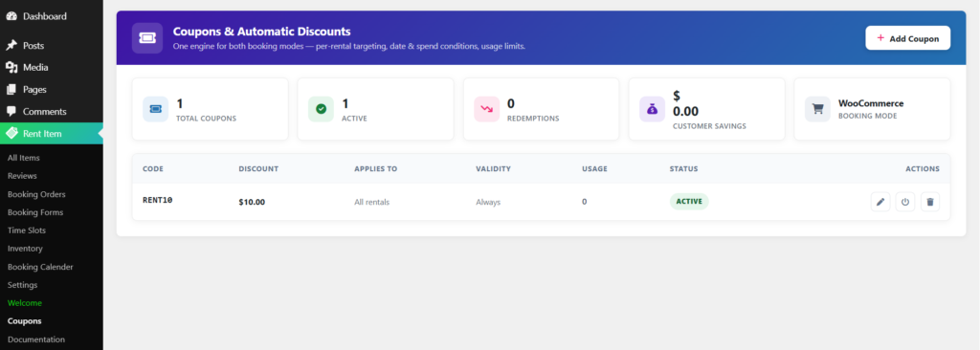This screenshot has height=350, width=980.
Task: Go to All Items submenu
Action: click(24, 158)
